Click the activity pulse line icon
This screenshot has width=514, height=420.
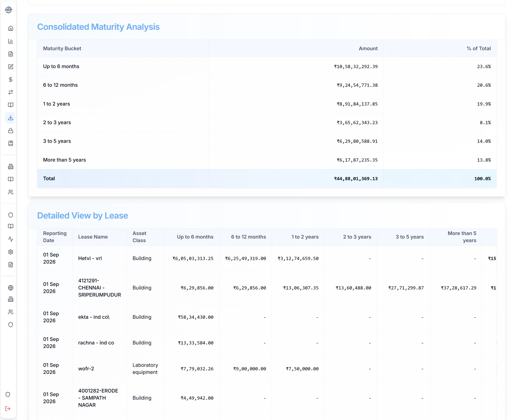point(10,239)
